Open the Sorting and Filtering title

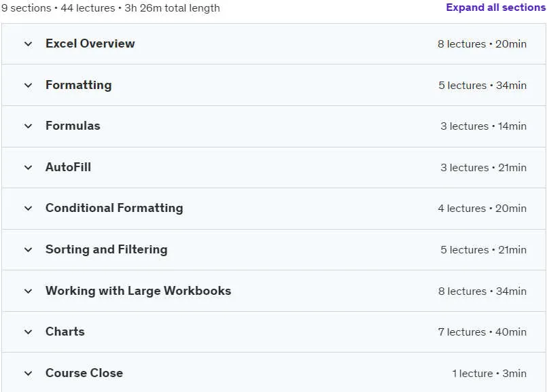click(x=107, y=249)
